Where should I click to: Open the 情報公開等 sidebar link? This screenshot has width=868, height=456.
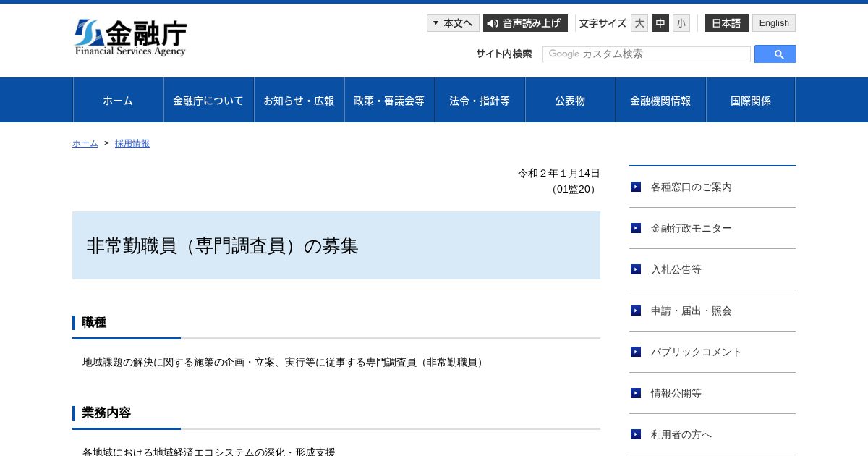pyautogui.click(x=676, y=393)
